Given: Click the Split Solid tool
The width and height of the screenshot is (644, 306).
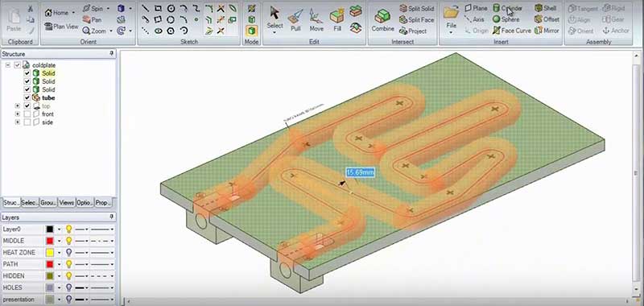Looking at the screenshot, I should click(x=416, y=8).
